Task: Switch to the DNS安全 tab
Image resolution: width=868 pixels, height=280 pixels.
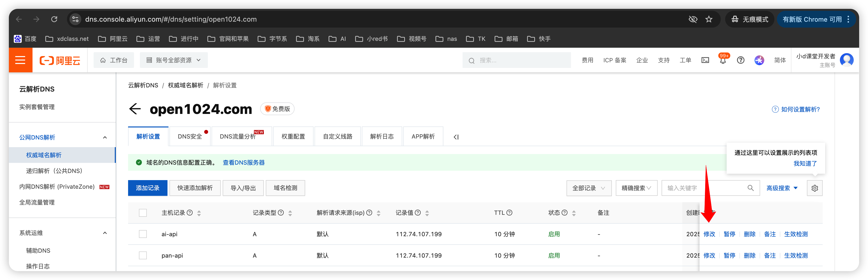Action: point(190,137)
